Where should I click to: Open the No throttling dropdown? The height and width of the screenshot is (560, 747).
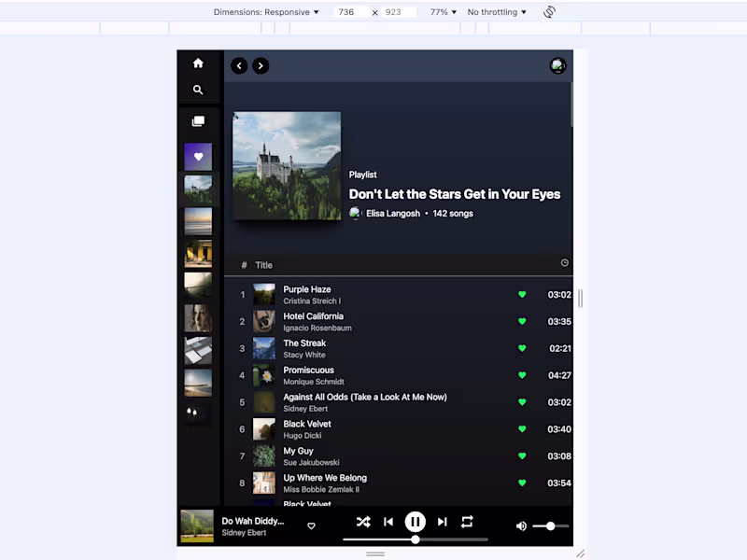[x=497, y=12]
